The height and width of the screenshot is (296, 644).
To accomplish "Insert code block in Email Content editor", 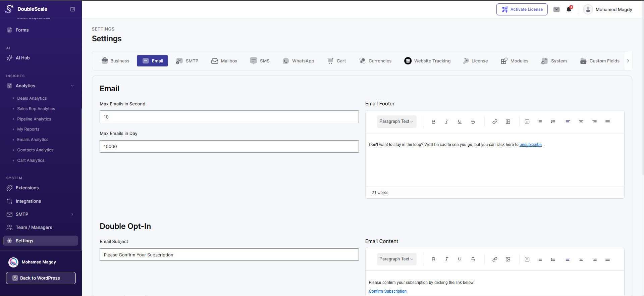I will pos(527,259).
